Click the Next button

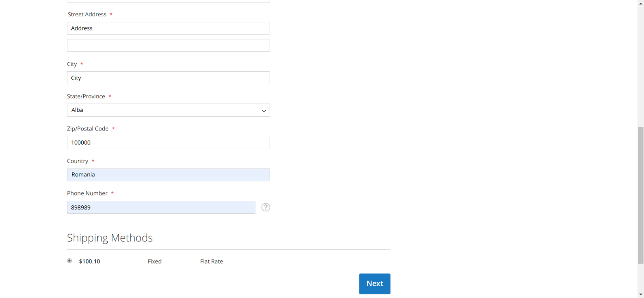pyautogui.click(x=374, y=283)
